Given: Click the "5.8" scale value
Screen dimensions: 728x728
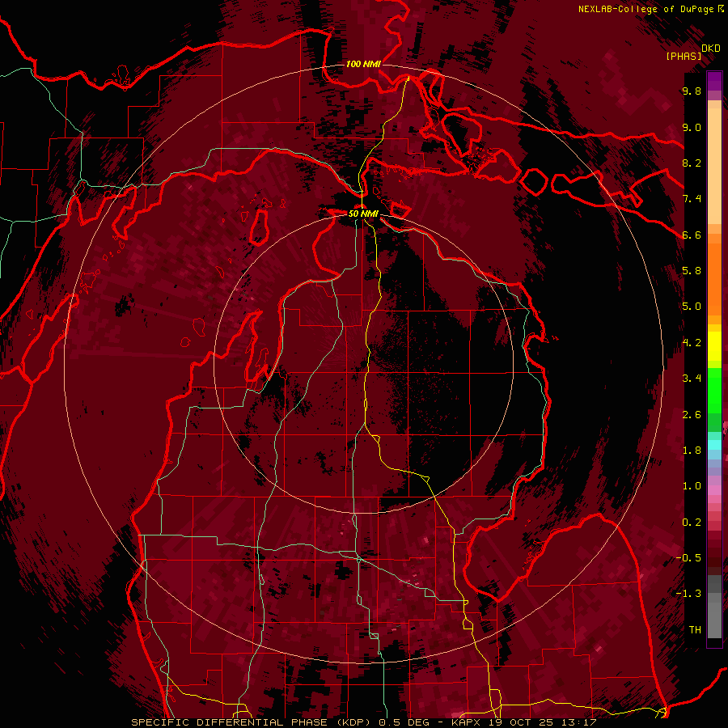Looking at the screenshot, I should [692, 271].
